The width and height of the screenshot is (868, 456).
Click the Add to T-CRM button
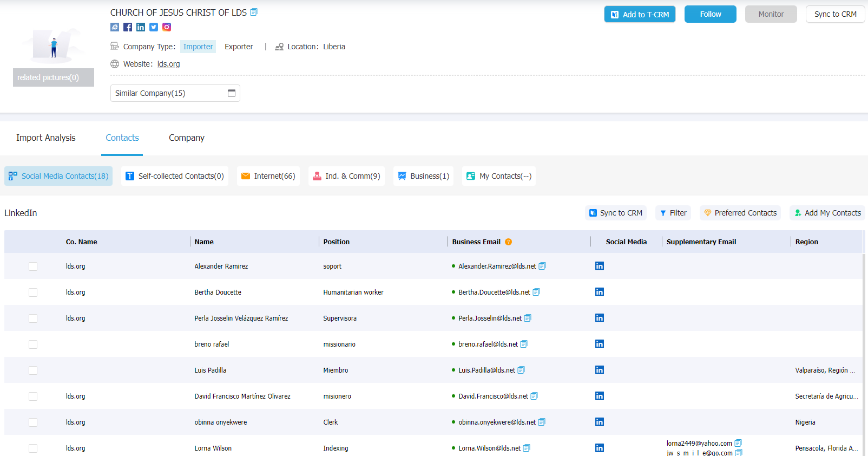click(640, 14)
